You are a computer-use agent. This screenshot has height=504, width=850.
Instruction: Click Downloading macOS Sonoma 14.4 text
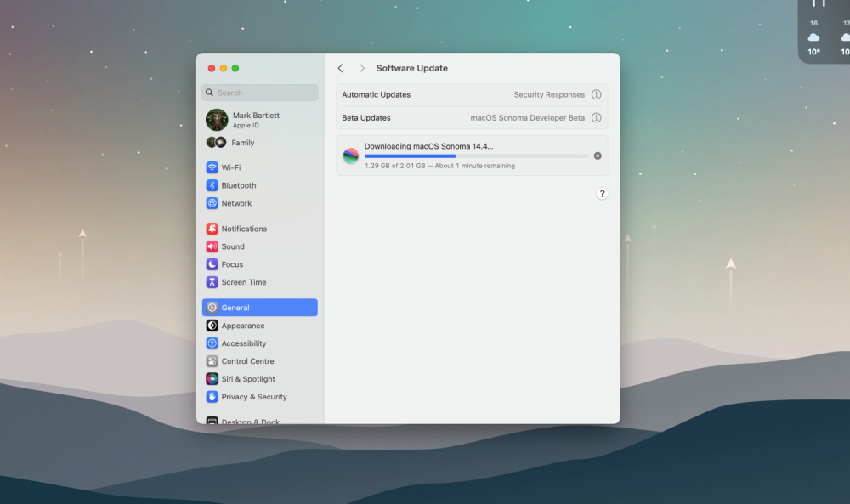click(428, 146)
